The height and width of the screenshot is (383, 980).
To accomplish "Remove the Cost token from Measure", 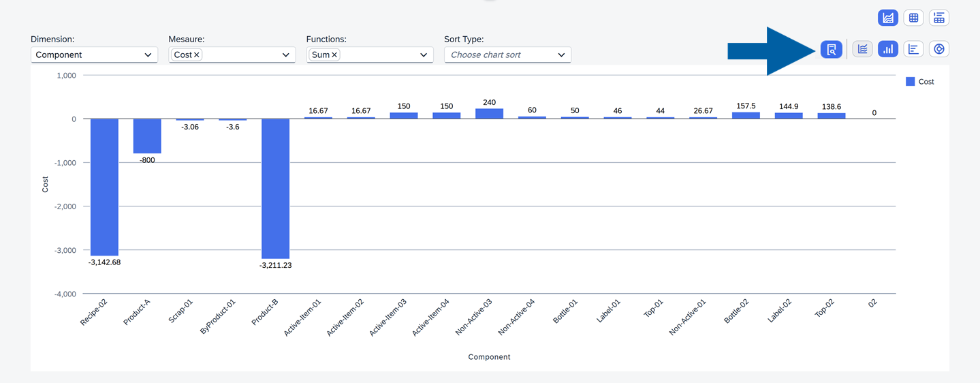I will 197,55.
